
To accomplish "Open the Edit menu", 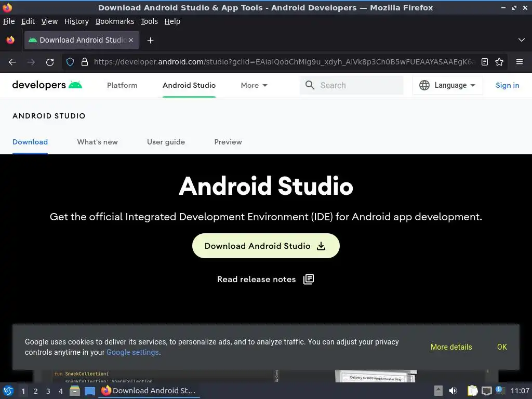I will pos(28,21).
